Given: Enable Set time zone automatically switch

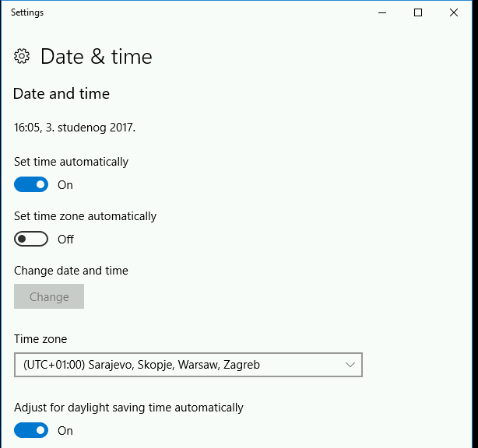Looking at the screenshot, I should pos(31,240).
